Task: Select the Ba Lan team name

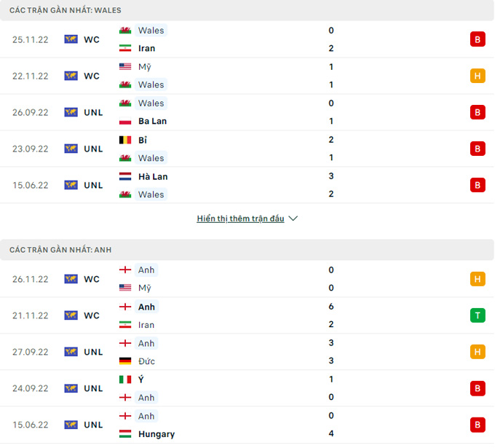Action: click(152, 121)
